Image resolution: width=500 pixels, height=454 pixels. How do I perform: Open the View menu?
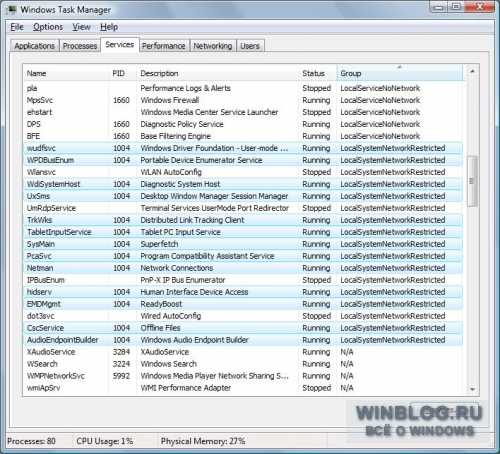(81, 27)
